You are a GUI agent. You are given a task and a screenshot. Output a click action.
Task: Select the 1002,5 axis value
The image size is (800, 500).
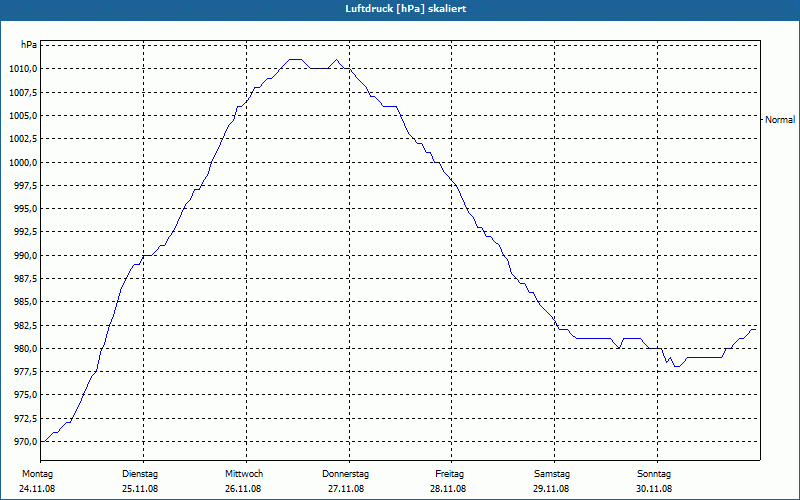23,139
